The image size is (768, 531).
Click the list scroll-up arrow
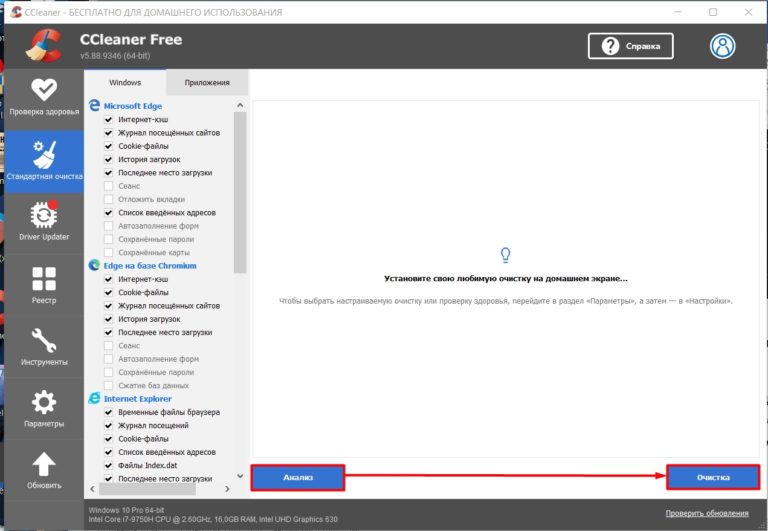[x=240, y=105]
